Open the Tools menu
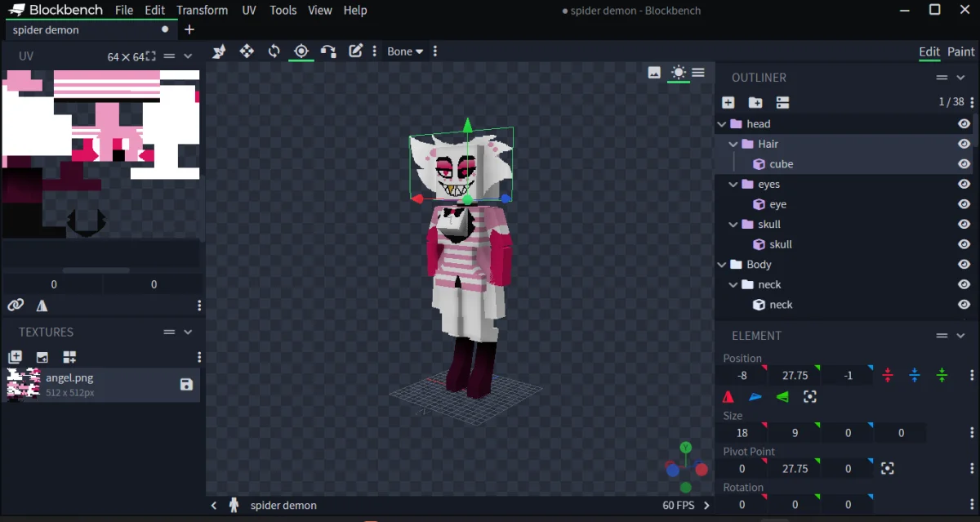 (x=283, y=10)
